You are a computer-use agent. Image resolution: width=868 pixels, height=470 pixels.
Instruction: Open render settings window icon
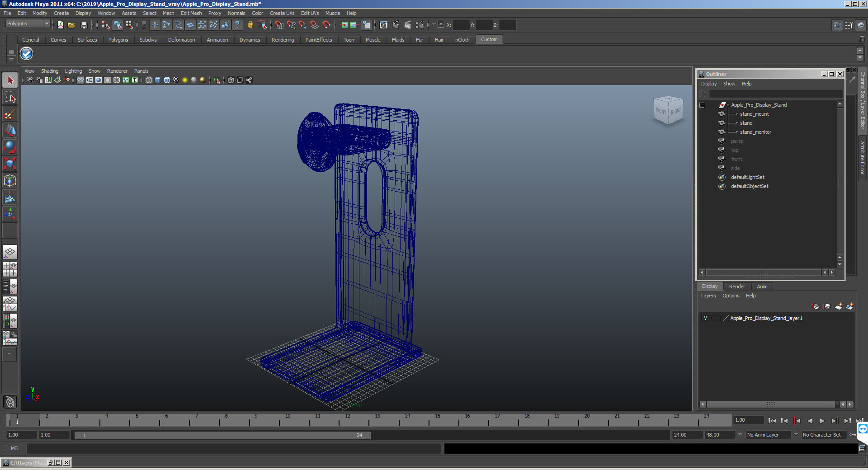click(420, 25)
